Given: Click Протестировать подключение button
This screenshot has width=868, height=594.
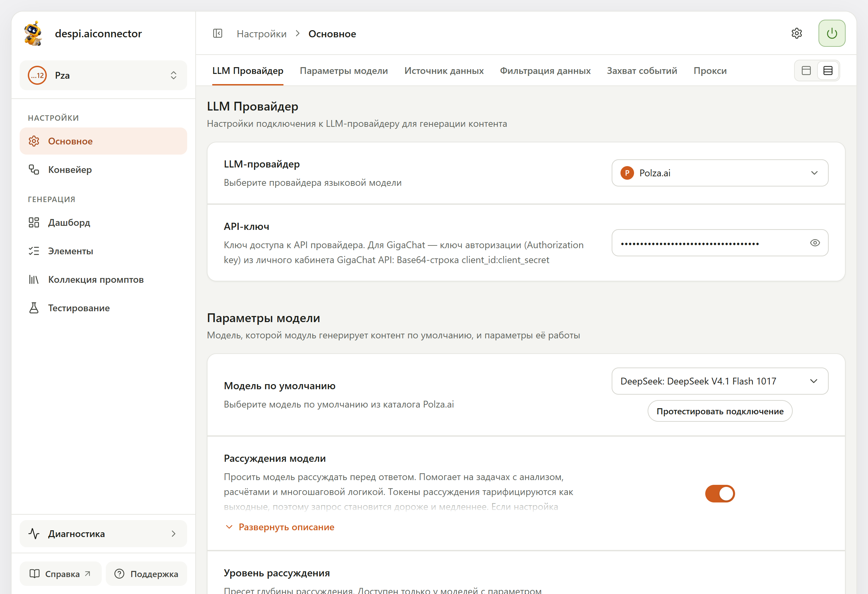Looking at the screenshot, I should pos(720,411).
